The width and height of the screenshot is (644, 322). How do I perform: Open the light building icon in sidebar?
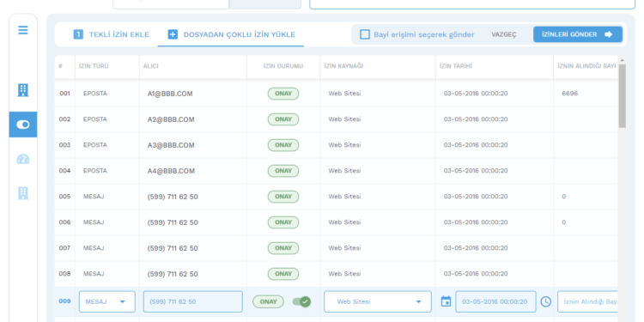(23, 193)
